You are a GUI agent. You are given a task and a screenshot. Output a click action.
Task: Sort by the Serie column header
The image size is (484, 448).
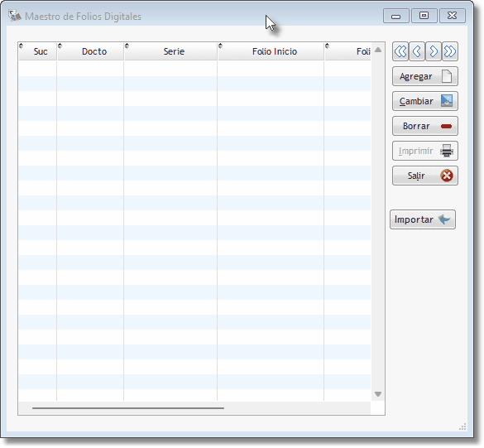(x=174, y=51)
